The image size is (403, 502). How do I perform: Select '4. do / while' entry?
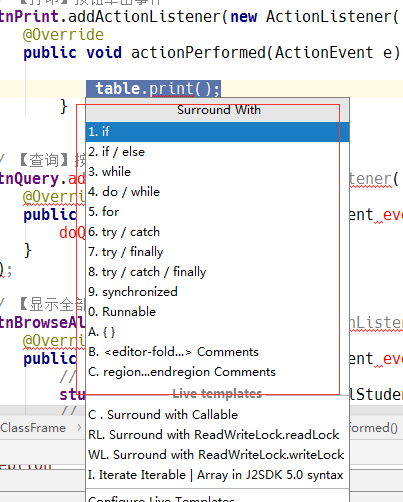pos(217,192)
